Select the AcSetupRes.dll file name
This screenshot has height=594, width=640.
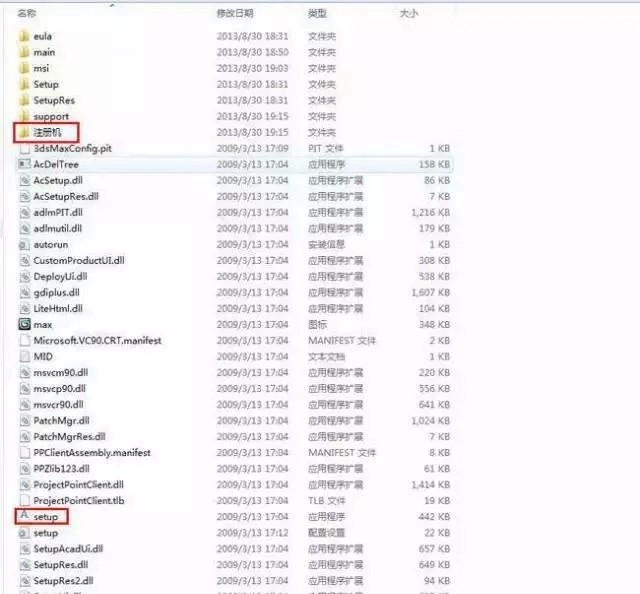66,197
